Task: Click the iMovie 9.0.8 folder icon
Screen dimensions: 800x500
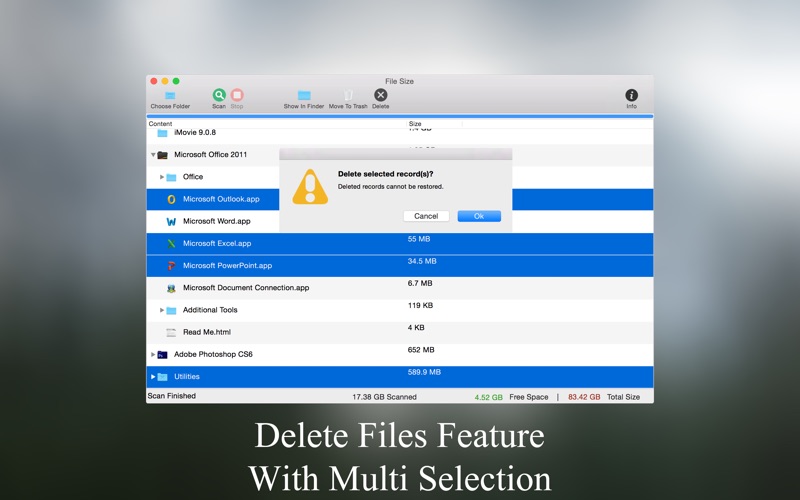Action: 162,133
